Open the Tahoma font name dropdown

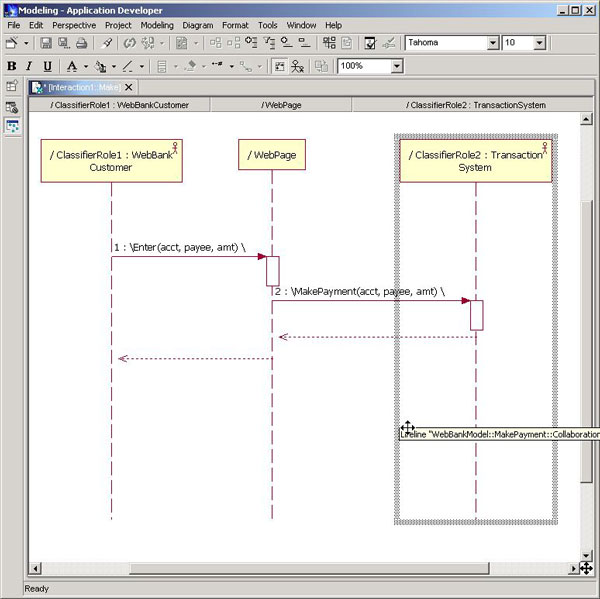(x=493, y=43)
